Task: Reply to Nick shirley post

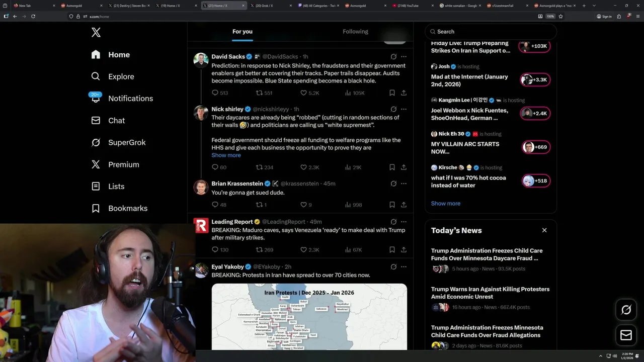Action: pos(219,167)
